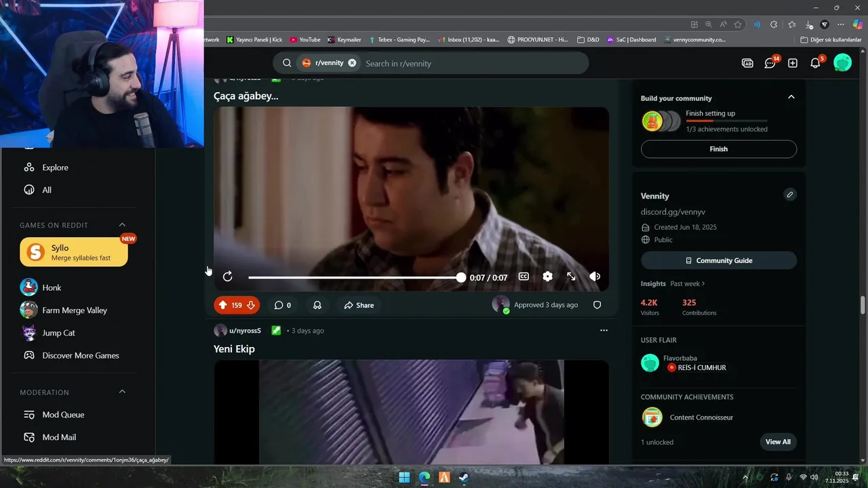Open Steam from the taskbar
This screenshot has height=488, width=868.
click(x=463, y=477)
